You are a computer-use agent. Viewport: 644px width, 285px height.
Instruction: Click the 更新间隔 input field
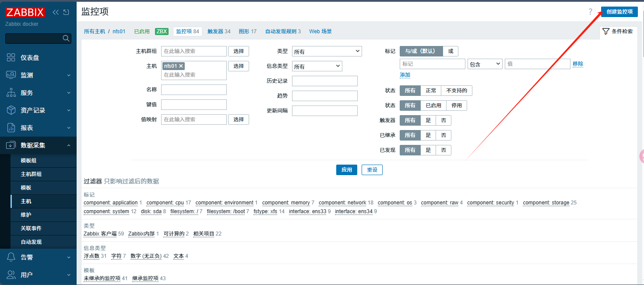click(x=325, y=111)
